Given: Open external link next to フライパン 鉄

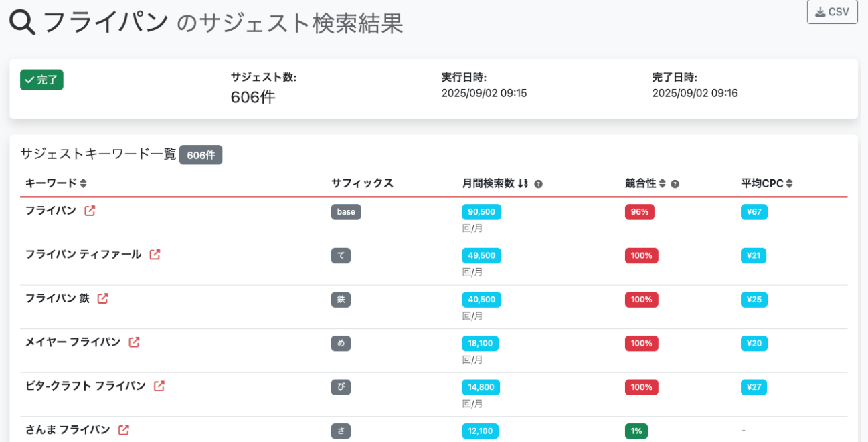Looking at the screenshot, I should [x=102, y=298].
